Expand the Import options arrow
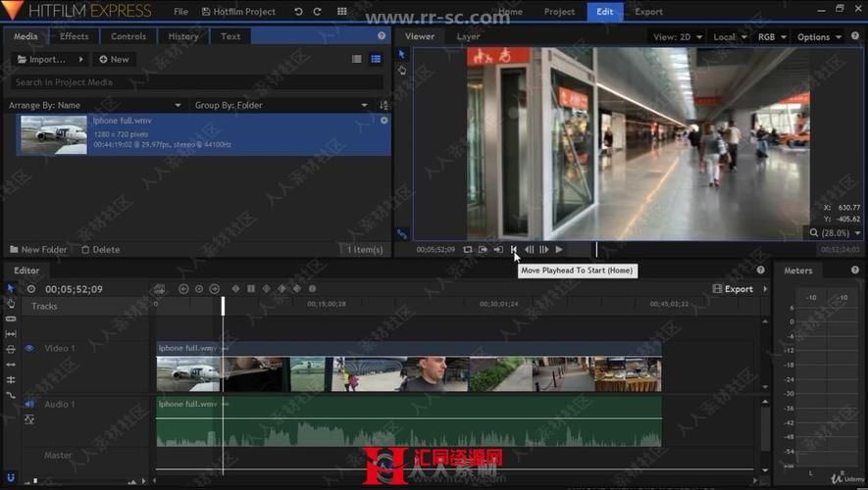 [80, 59]
